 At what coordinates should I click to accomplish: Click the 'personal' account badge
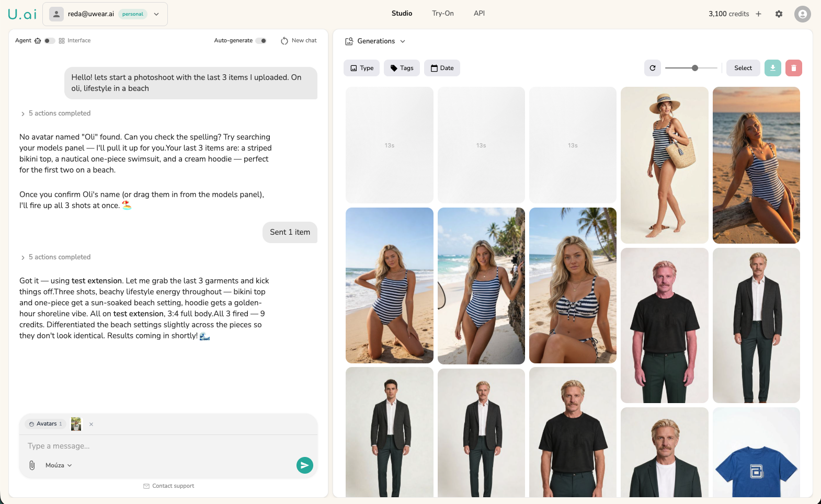point(133,14)
